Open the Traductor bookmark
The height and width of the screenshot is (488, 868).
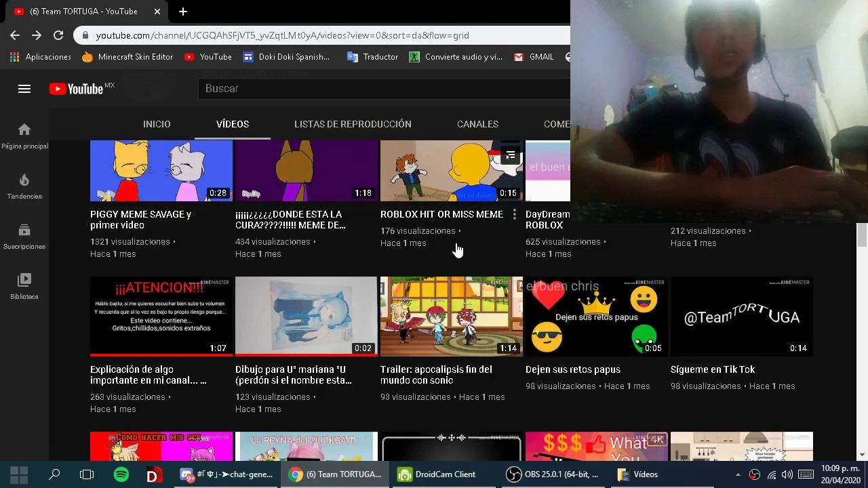pos(372,57)
